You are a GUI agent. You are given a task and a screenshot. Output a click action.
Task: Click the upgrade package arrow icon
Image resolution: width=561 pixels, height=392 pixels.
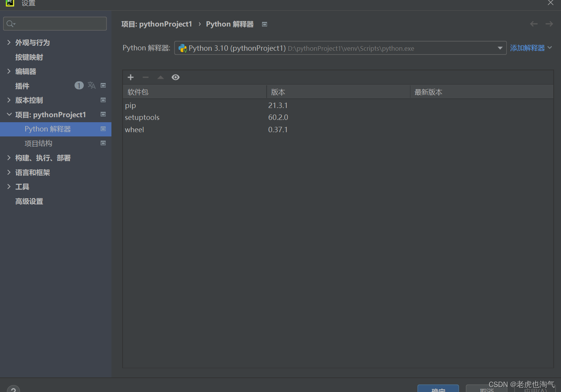pos(161,77)
